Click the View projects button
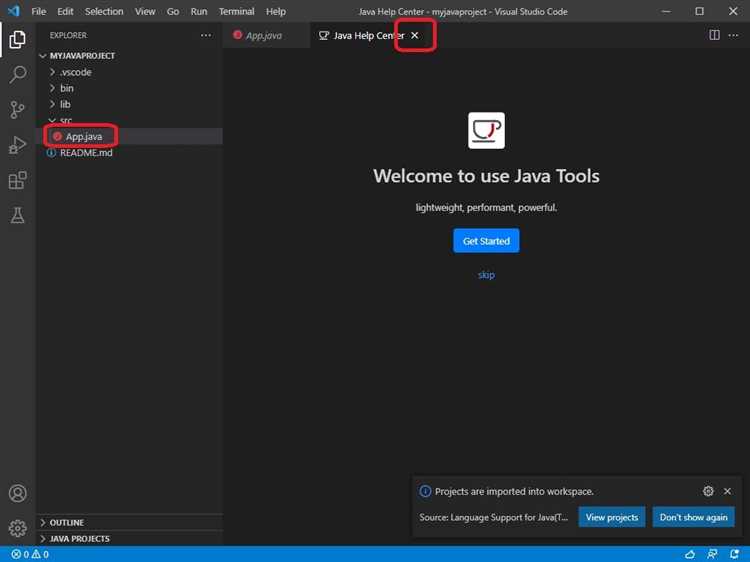The width and height of the screenshot is (750, 562). pos(612,518)
